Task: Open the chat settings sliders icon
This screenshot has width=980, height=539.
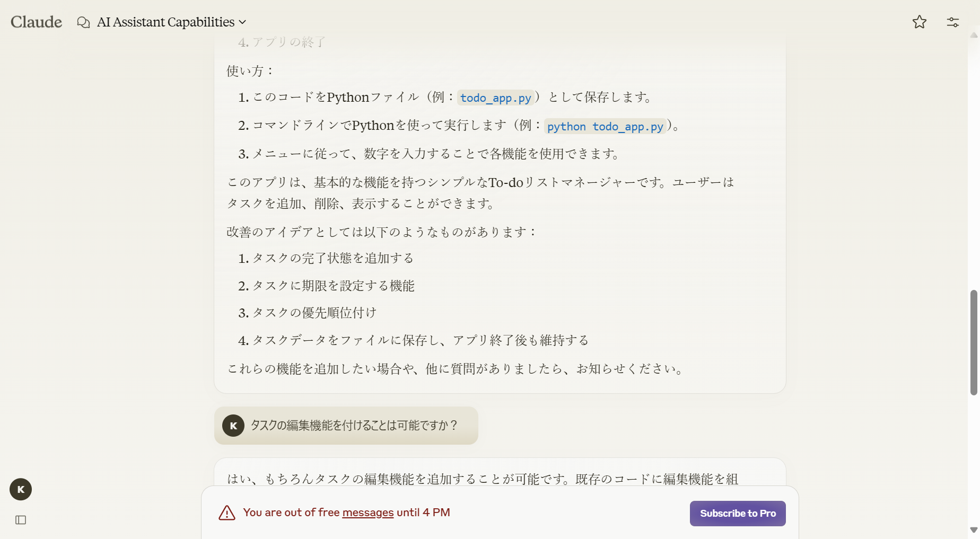Action: (952, 22)
